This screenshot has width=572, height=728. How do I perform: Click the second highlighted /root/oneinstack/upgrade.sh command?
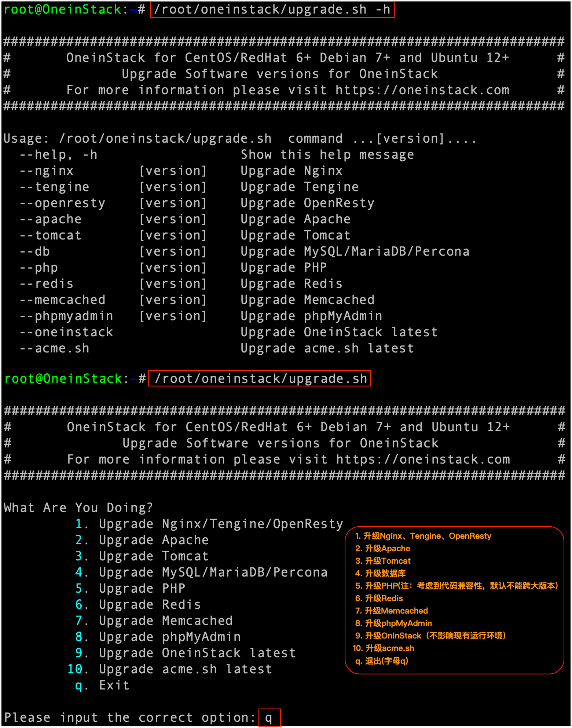260,378
